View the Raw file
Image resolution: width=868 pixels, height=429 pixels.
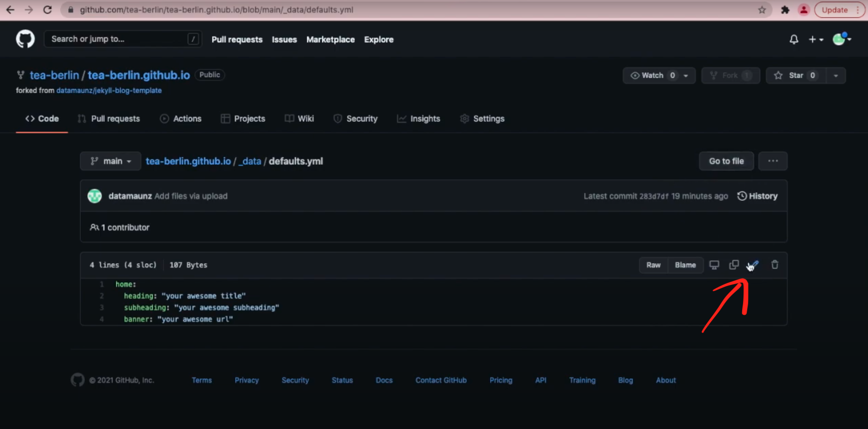653,265
